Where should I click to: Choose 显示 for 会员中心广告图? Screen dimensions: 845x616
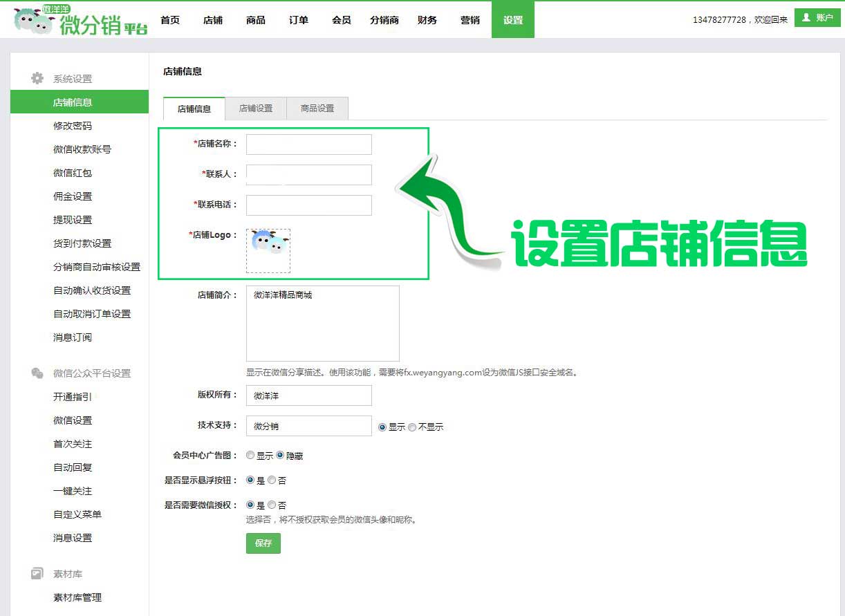[250, 456]
